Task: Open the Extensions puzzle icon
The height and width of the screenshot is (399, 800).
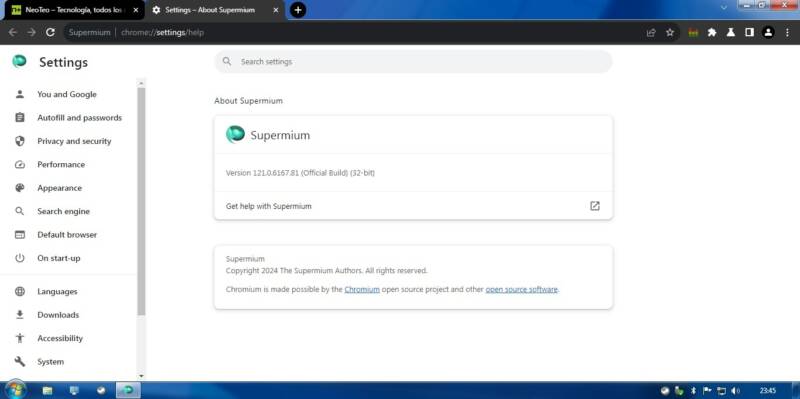Action: coord(712,32)
